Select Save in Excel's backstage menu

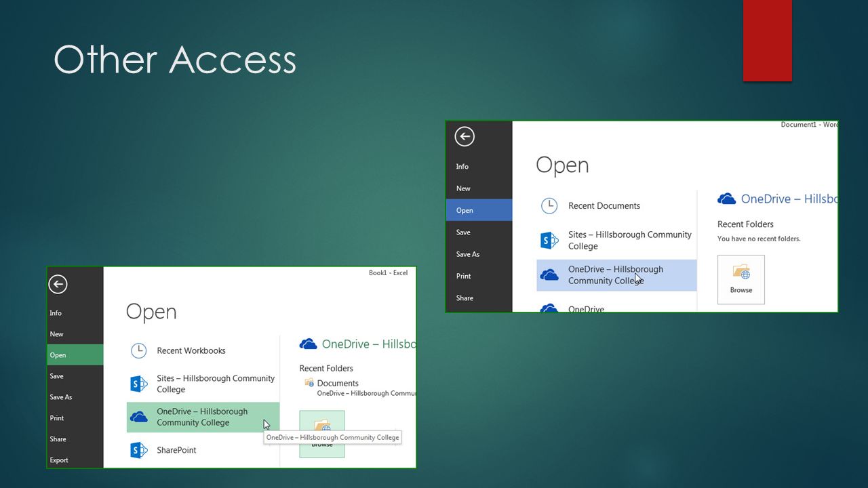75,376
